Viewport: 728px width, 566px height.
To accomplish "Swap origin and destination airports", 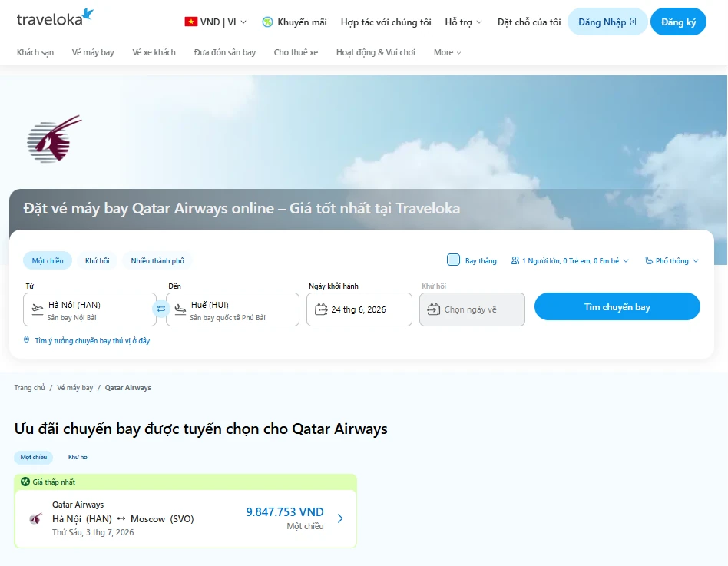I will [x=161, y=309].
